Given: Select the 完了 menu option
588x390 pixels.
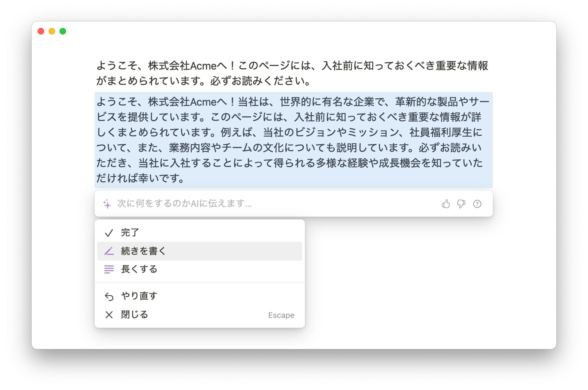Looking at the screenshot, I should pyautogui.click(x=130, y=232).
